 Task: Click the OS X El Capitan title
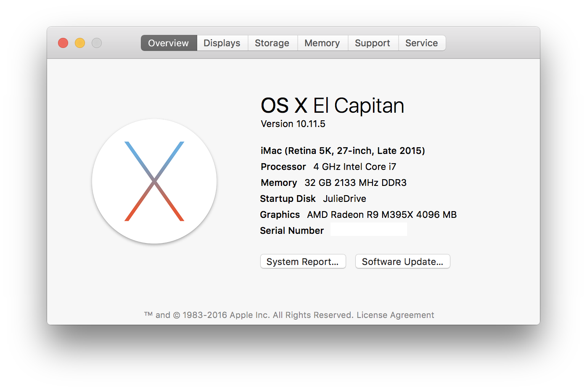333,105
